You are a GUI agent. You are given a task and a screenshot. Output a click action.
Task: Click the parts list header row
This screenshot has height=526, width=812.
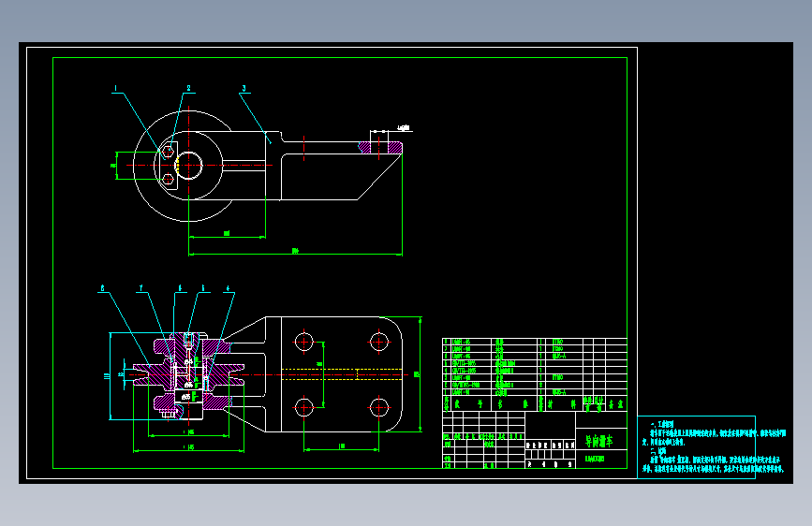coord(535,403)
